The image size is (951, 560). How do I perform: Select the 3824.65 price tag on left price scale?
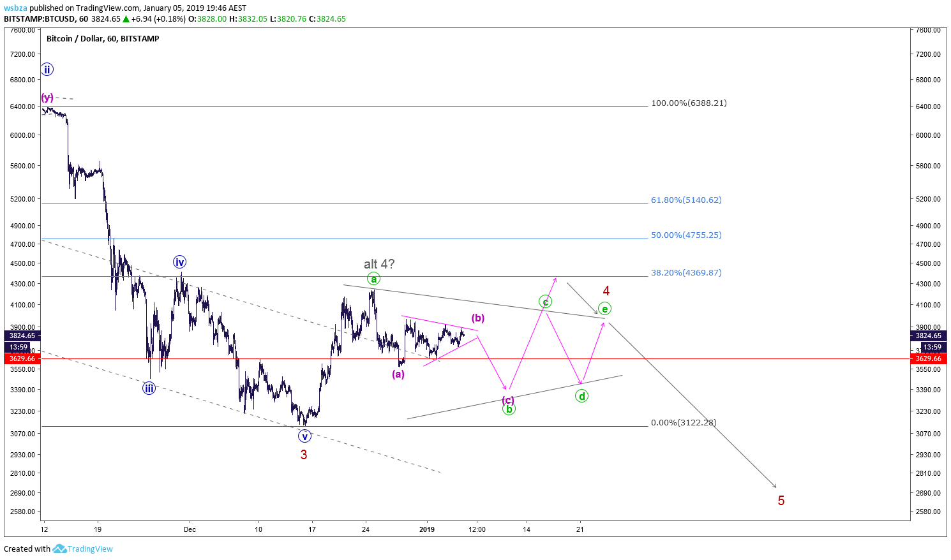tap(22, 335)
